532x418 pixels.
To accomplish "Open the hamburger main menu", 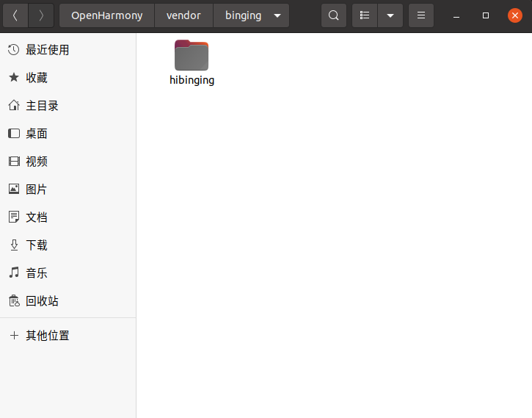I will pos(420,15).
